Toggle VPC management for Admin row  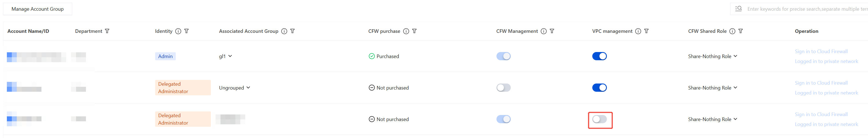pos(599,56)
